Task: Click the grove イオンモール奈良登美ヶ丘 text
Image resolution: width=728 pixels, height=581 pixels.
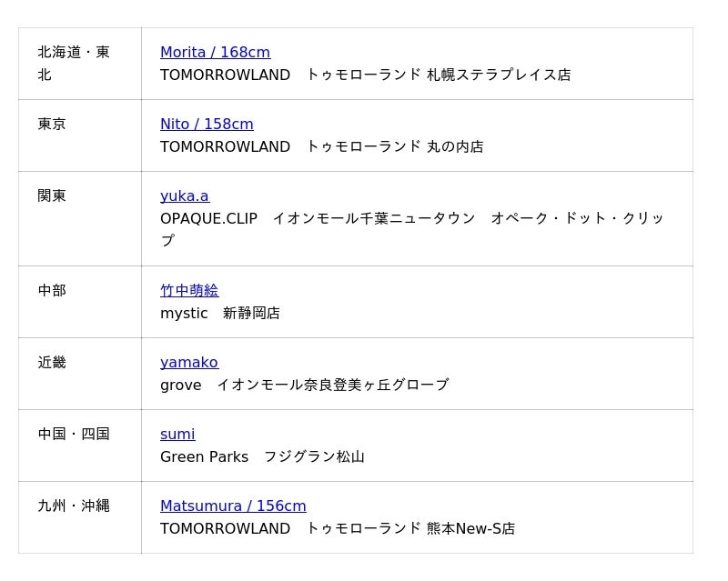Action: pos(304,385)
